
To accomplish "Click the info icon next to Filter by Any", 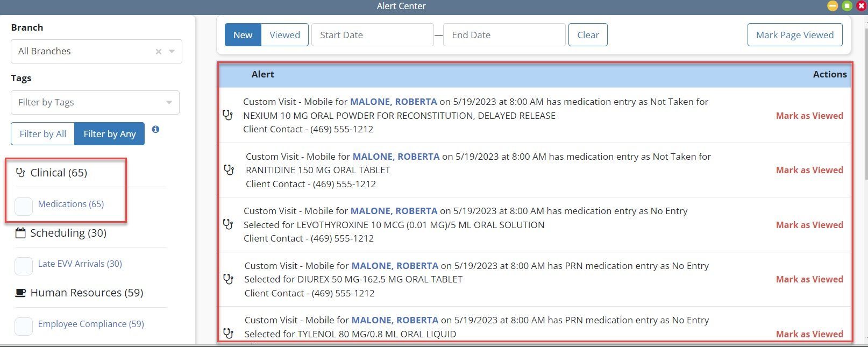I will pos(155,130).
